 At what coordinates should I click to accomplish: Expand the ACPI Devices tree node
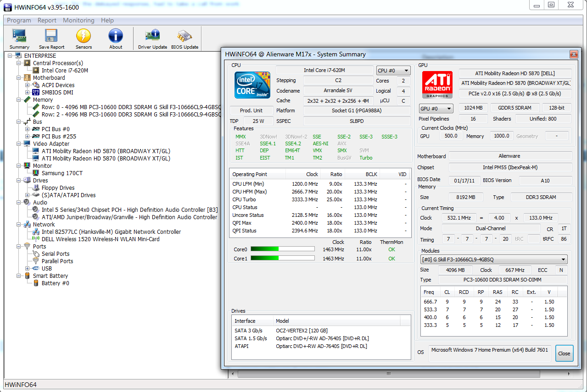pos(28,85)
